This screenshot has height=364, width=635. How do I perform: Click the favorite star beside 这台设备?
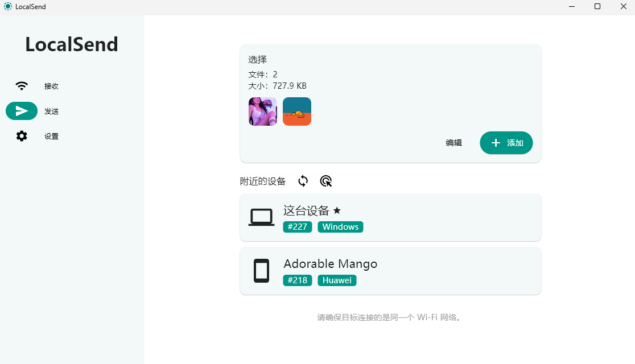[x=337, y=210]
